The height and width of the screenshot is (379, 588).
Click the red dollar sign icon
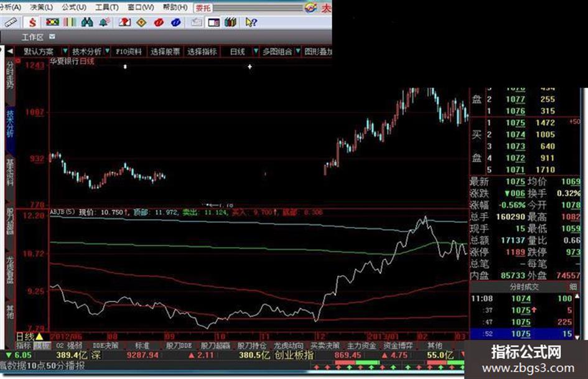pyautogui.click(x=32, y=22)
